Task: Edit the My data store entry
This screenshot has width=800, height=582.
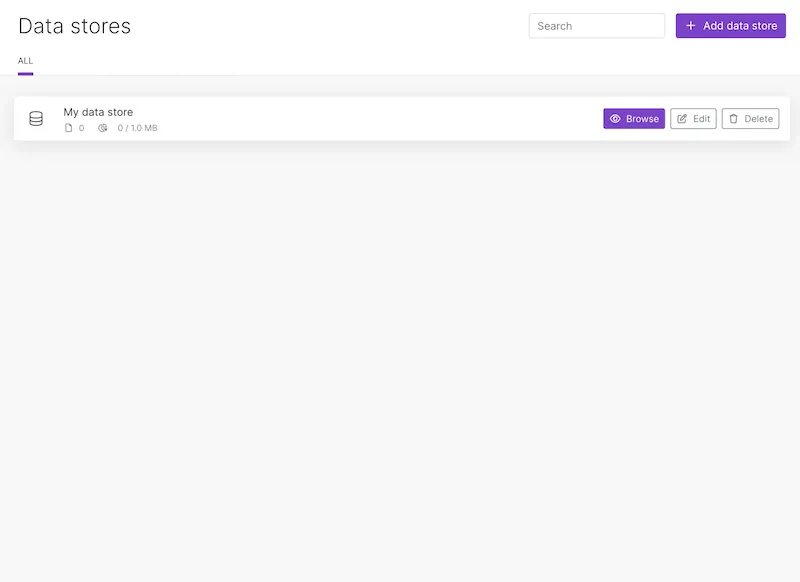Action: click(x=693, y=118)
